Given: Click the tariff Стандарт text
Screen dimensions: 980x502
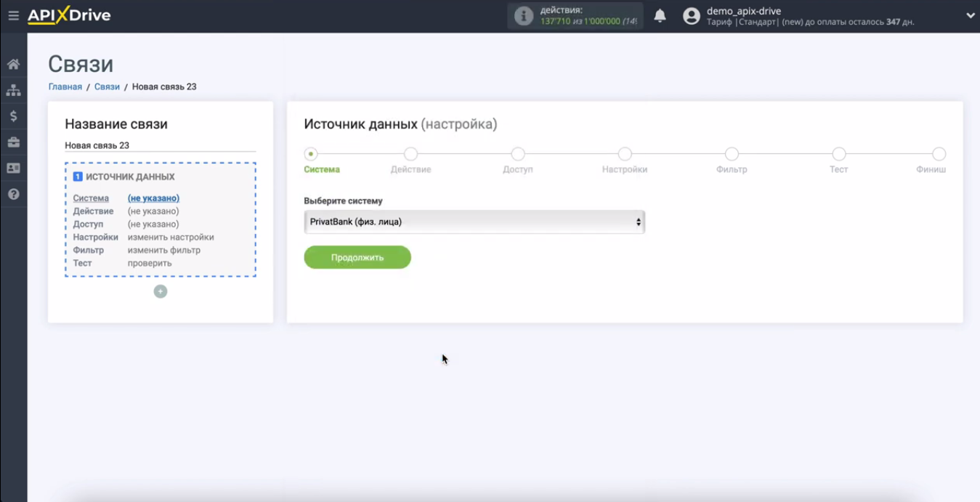Looking at the screenshot, I should (756, 22).
